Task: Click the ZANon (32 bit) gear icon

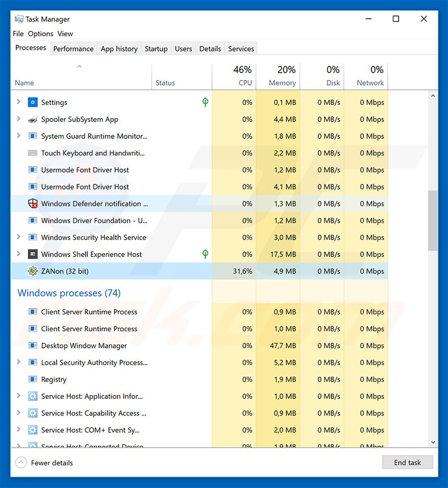Action: coord(33,271)
